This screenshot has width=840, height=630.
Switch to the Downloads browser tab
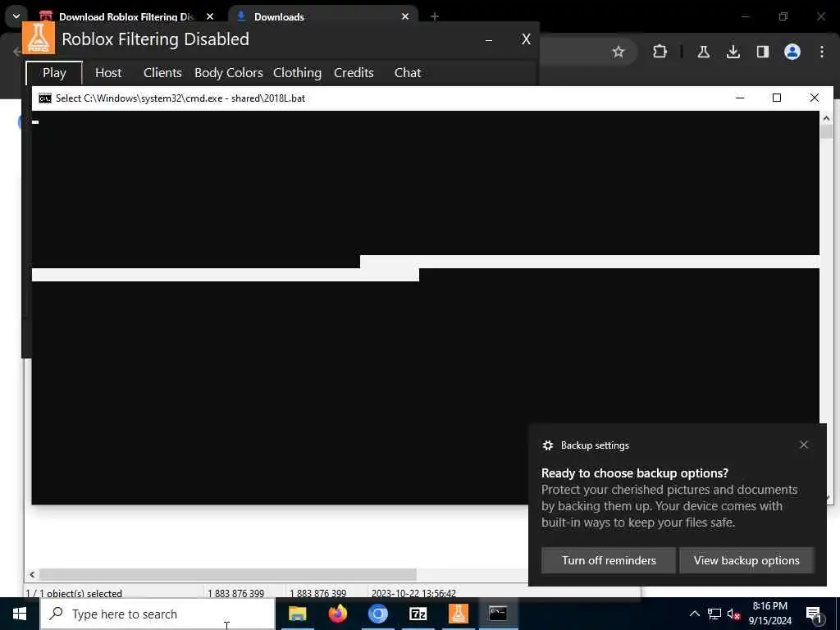(x=323, y=16)
